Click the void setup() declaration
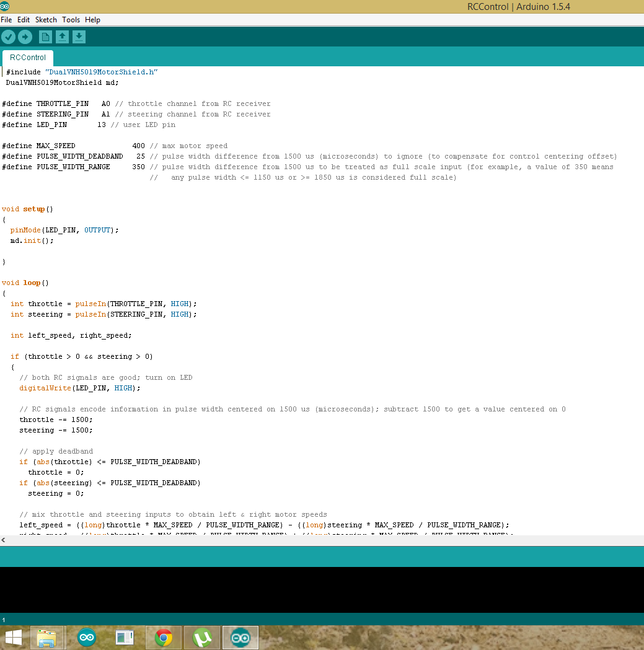This screenshot has width=644, height=650. click(x=27, y=209)
